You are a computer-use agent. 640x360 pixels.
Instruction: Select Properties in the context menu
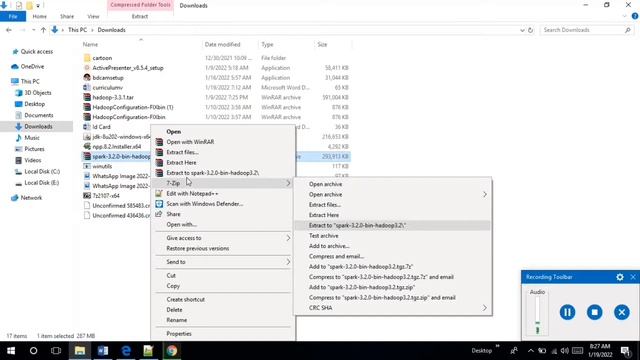[222, 334]
